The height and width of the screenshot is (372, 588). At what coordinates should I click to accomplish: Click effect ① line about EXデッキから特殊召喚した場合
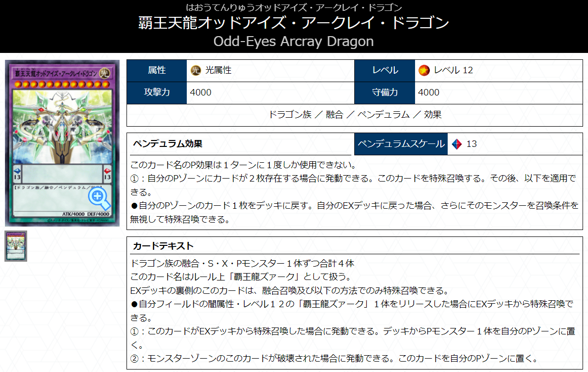(352, 338)
